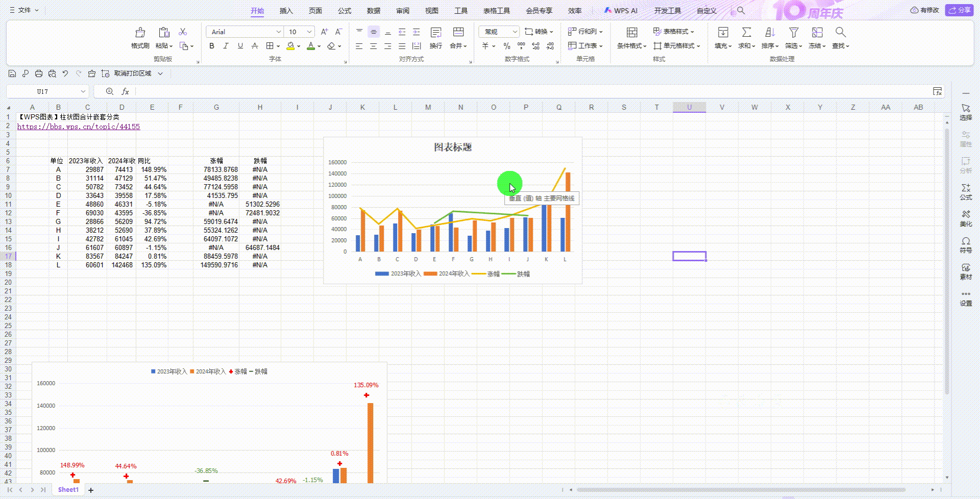Image resolution: width=980 pixels, height=499 pixels.
Task: Click the save icon in quick toolbar
Action: 12,73
